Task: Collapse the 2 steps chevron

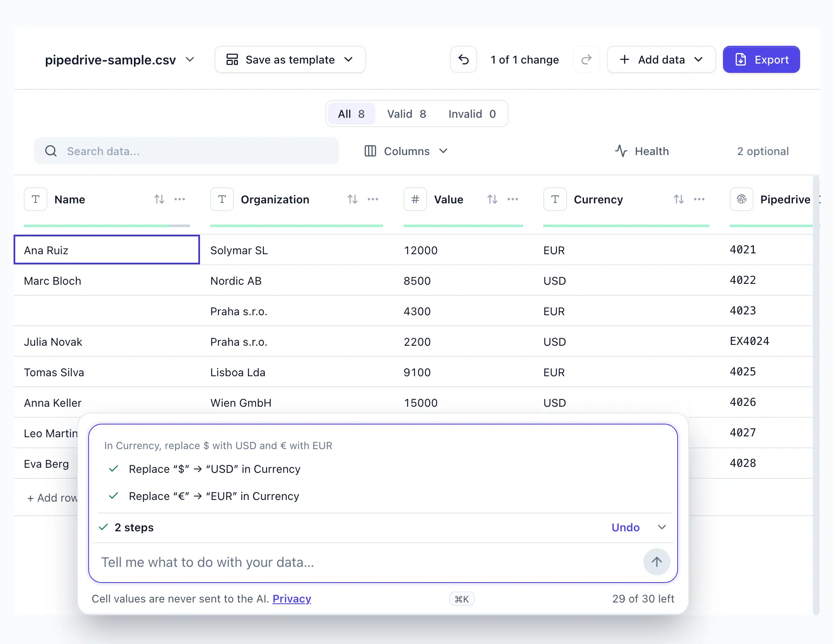Action: [x=662, y=527]
